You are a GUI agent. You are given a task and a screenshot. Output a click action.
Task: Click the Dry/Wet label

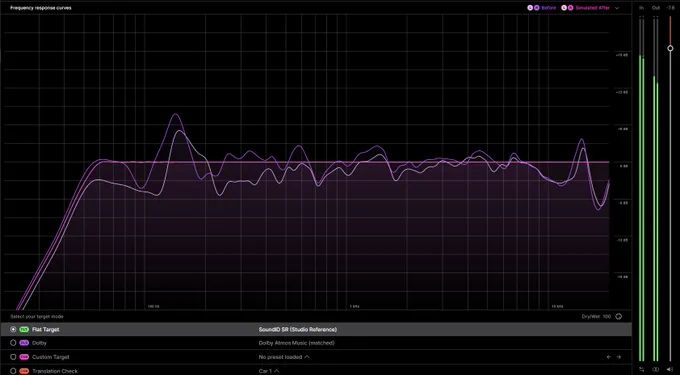591,316
